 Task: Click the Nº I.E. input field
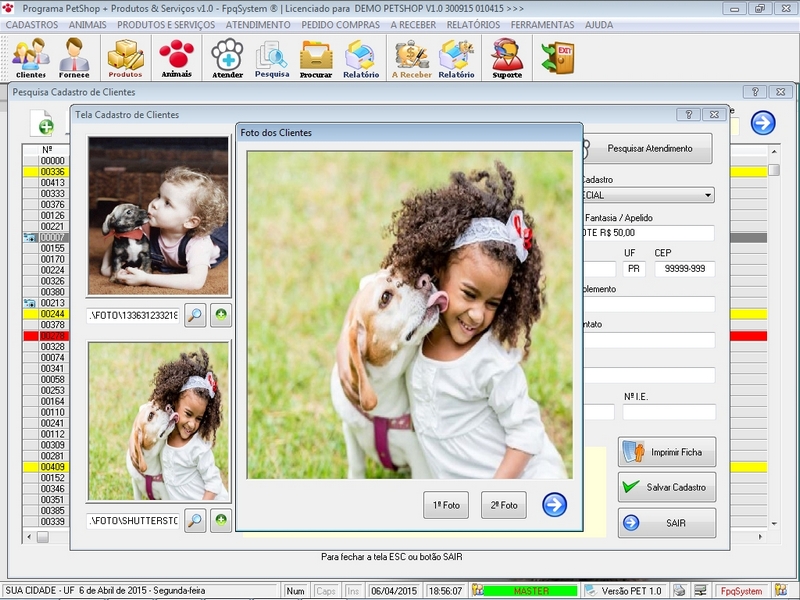coord(669,412)
